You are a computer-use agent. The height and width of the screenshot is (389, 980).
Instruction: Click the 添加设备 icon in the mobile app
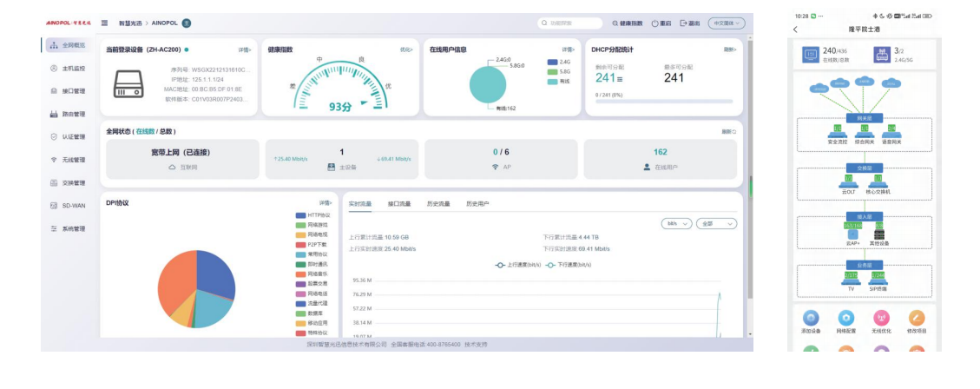(x=811, y=317)
